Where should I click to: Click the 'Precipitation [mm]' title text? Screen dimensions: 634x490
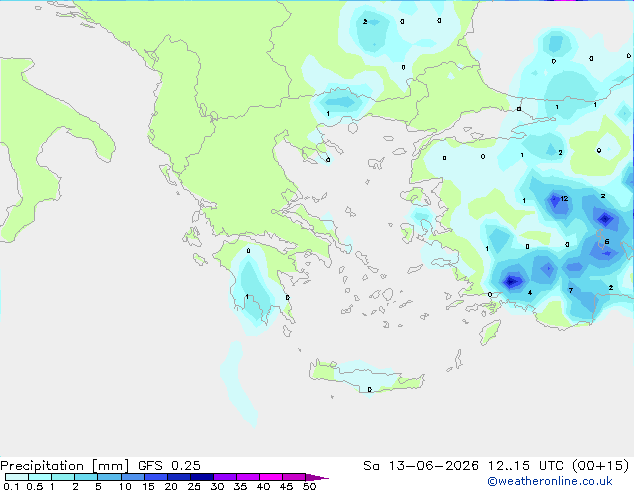64,466
